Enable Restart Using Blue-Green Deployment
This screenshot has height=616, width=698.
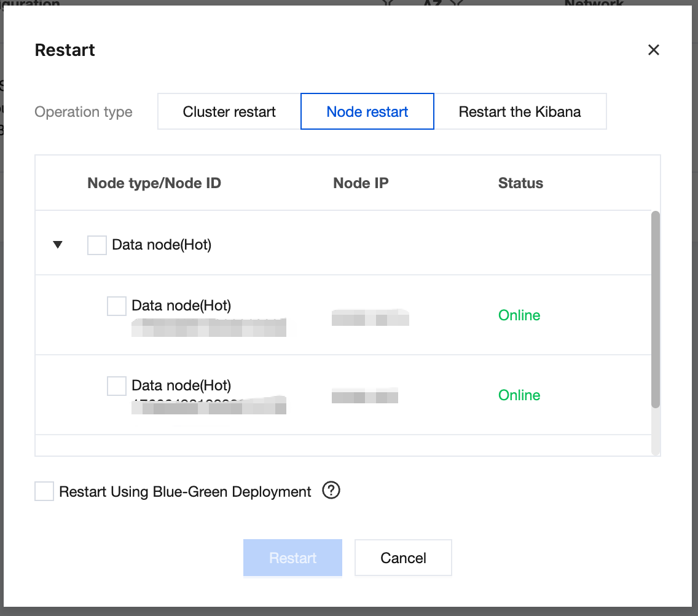44,491
